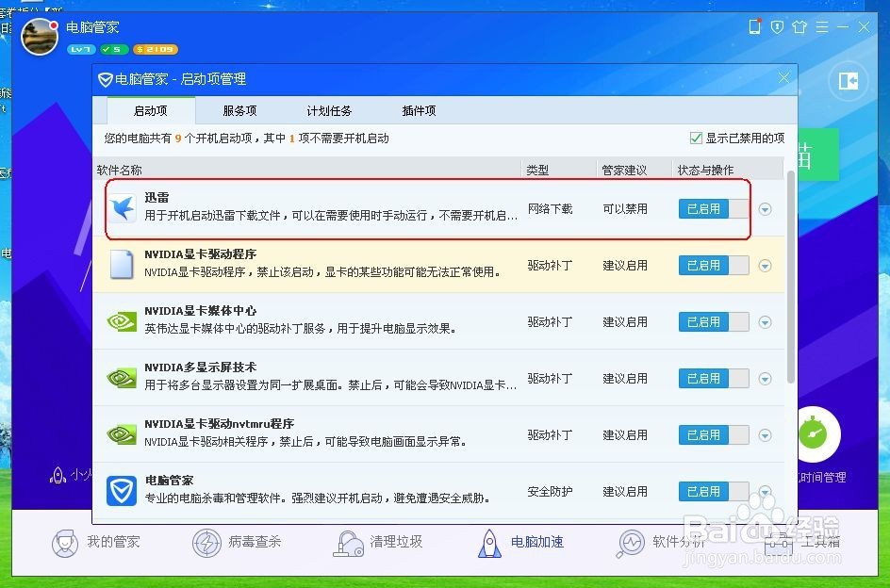Image resolution: width=890 pixels, height=588 pixels.
Task: Click the account protection shield icon
Action: click(x=776, y=27)
